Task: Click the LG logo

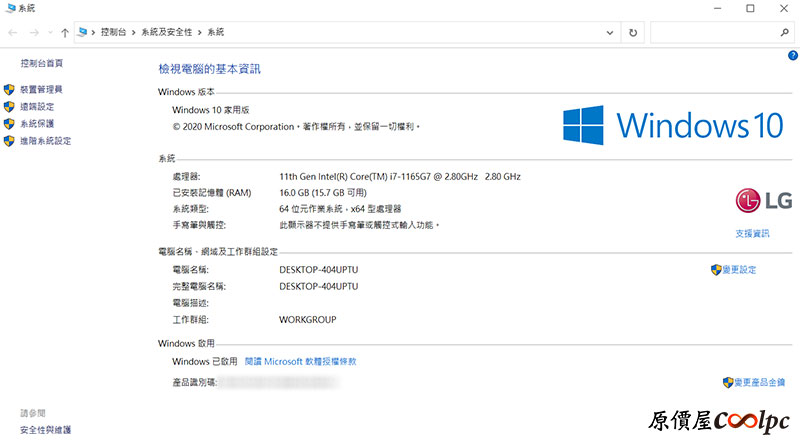Action: tap(764, 202)
